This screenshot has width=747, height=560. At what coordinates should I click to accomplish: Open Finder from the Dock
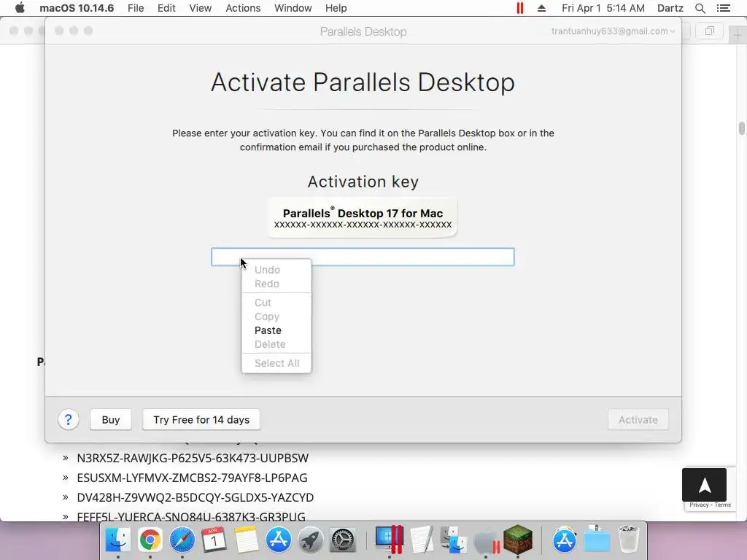117,540
